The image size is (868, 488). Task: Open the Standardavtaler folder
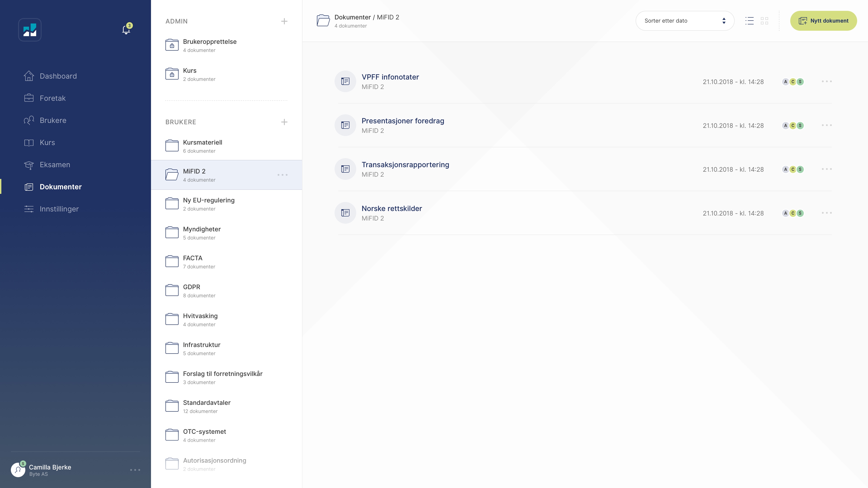tap(226, 406)
